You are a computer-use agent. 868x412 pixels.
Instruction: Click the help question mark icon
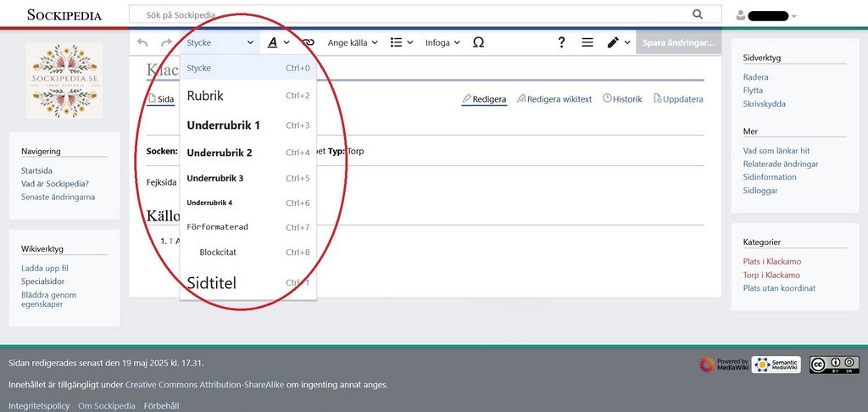coord(561,42)
